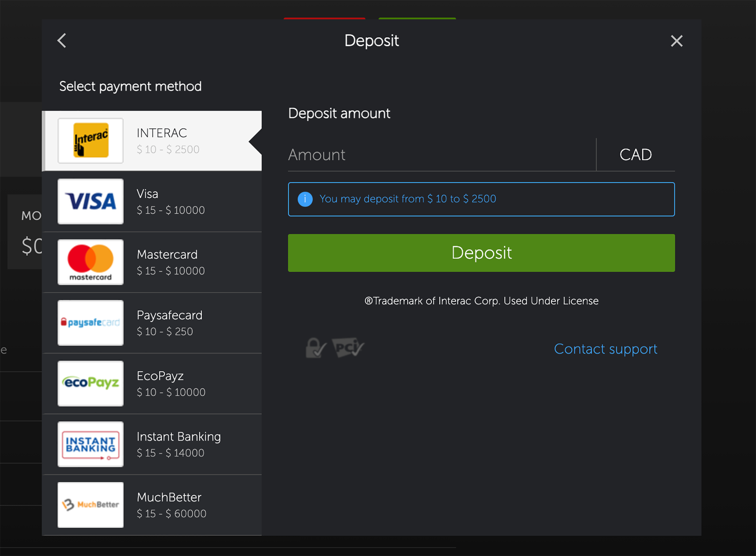This screenshot has width=756, height=556.
Task: Go back using the left chevron arrow
Action: click(x=62, y=41)
